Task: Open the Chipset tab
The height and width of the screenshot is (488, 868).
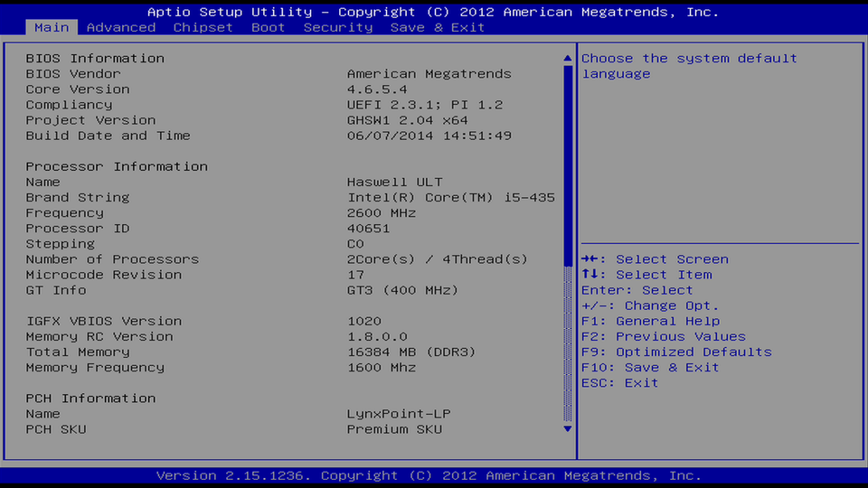Action: click(203, 27)
